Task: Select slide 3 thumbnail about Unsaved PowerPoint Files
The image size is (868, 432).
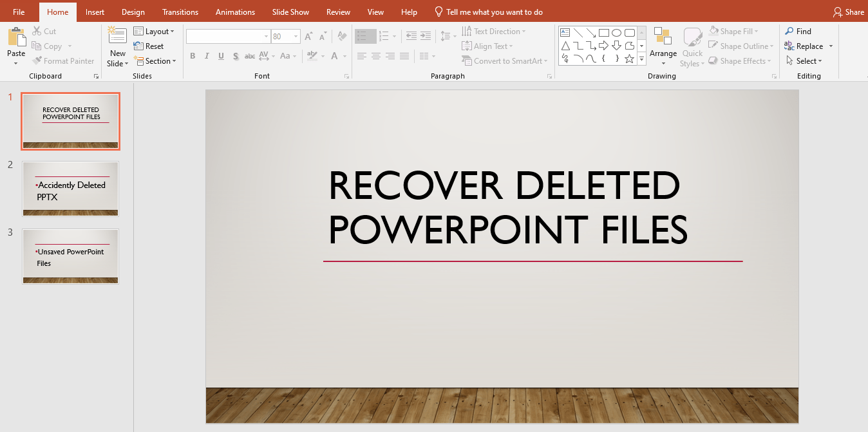Action: [x=70, y=256]
